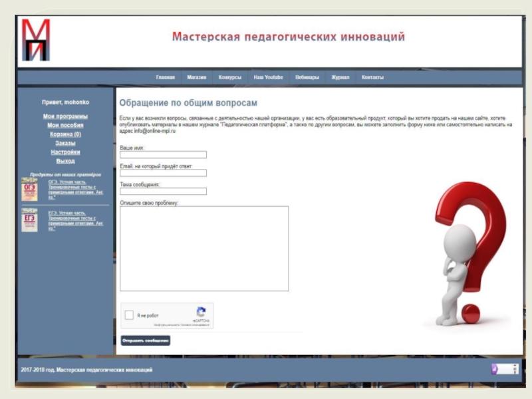532x399 pixels.
Task: Focus the Ваше имя input field
Action: click(x=163, y=155)
